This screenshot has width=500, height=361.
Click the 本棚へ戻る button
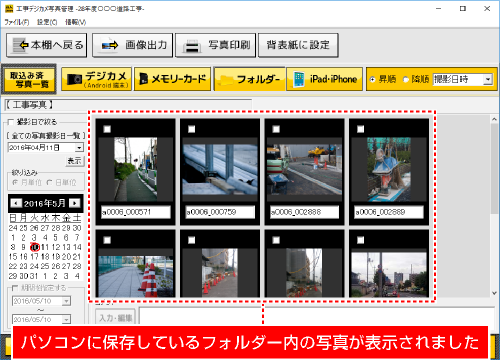click(47, 45)
